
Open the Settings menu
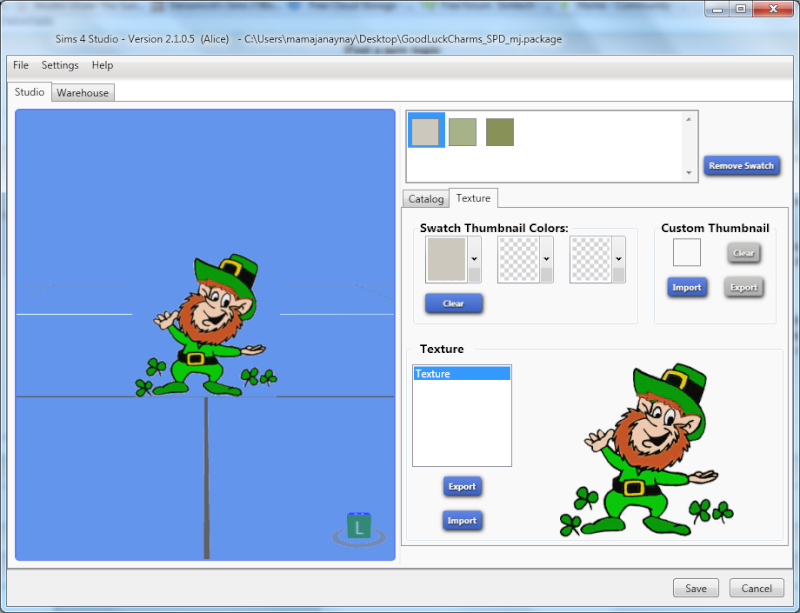(x=60, y=65)
